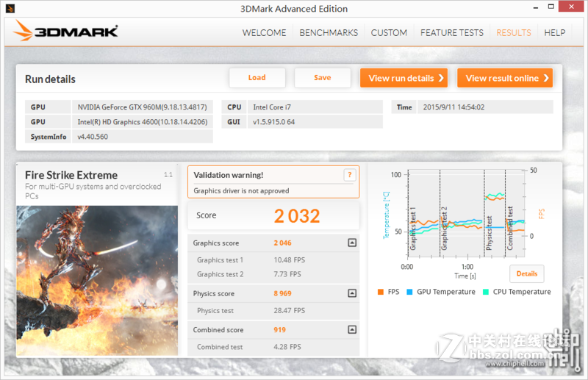Click Physics test value 28.47 FPS
588x380 pixels.
(x=289, y=311)
